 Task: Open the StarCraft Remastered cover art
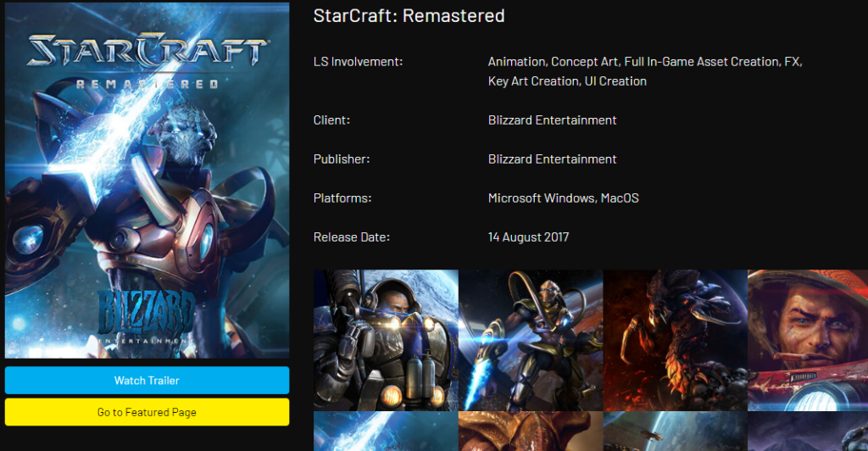(147, 181)
